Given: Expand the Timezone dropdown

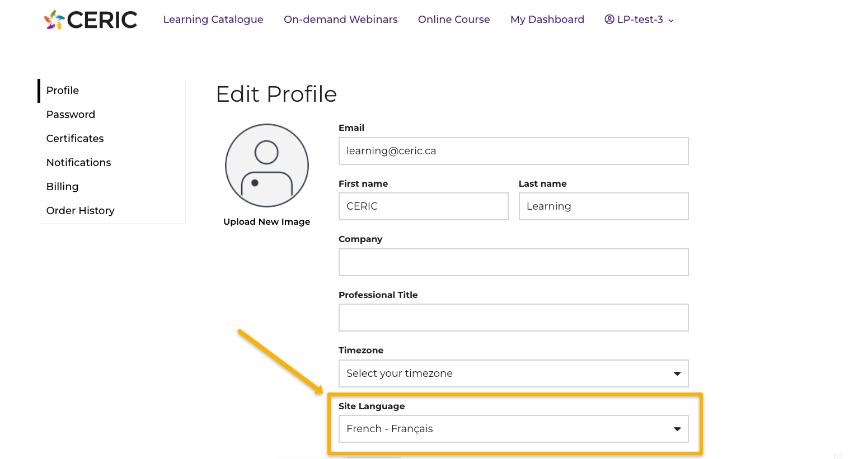Looking at the screenshot, I should (x=513, y=373).
